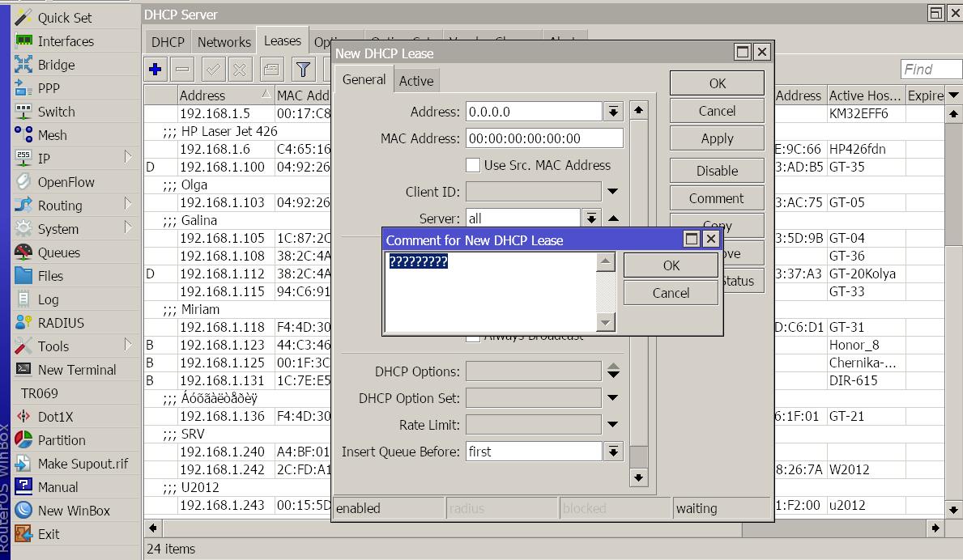Open the PPP section icon
The height and width of the screenshot is (560, 963).
point(23,87)
